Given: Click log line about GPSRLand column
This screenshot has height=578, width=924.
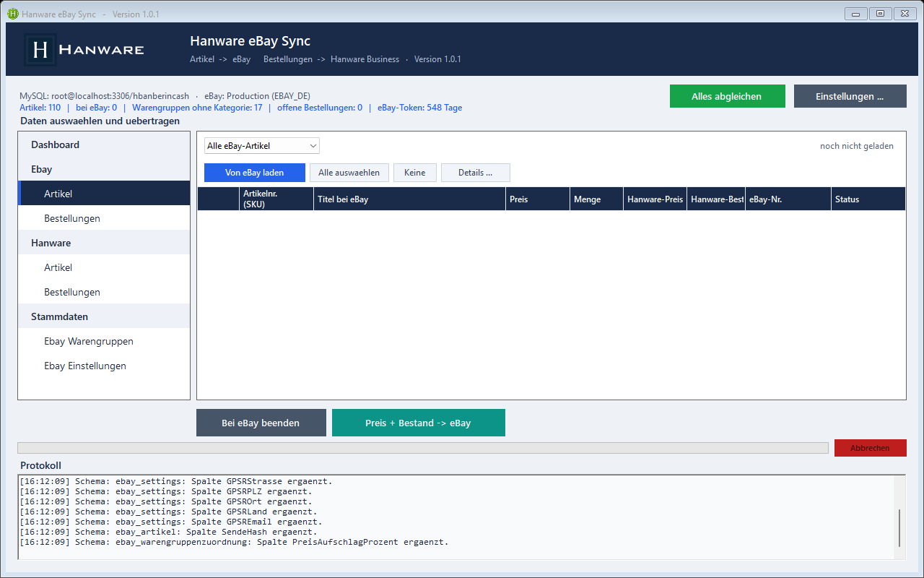Looking at the screenshot, I should pos(168,512).
